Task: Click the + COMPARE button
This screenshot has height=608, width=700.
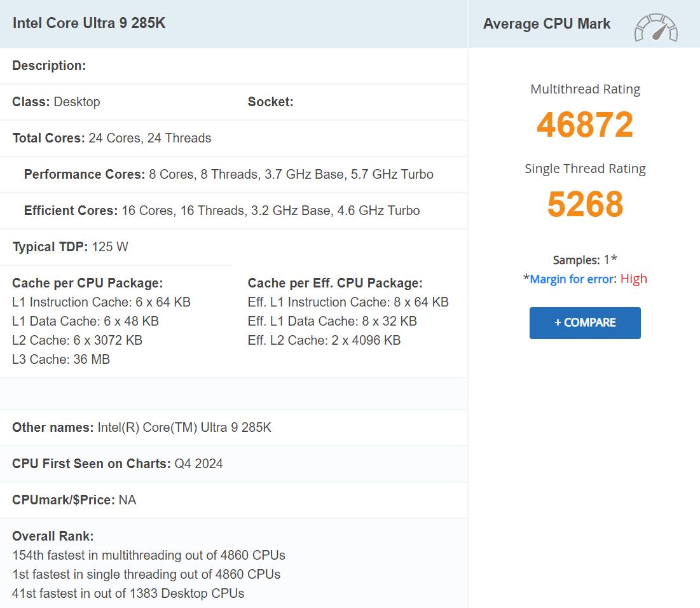Action: (585, 322)
